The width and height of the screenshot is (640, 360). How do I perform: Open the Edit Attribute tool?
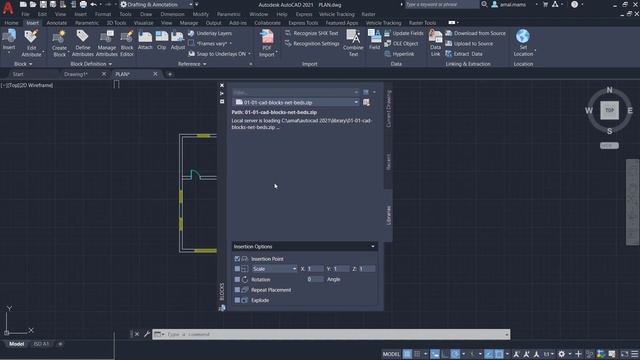pos(31,43)
